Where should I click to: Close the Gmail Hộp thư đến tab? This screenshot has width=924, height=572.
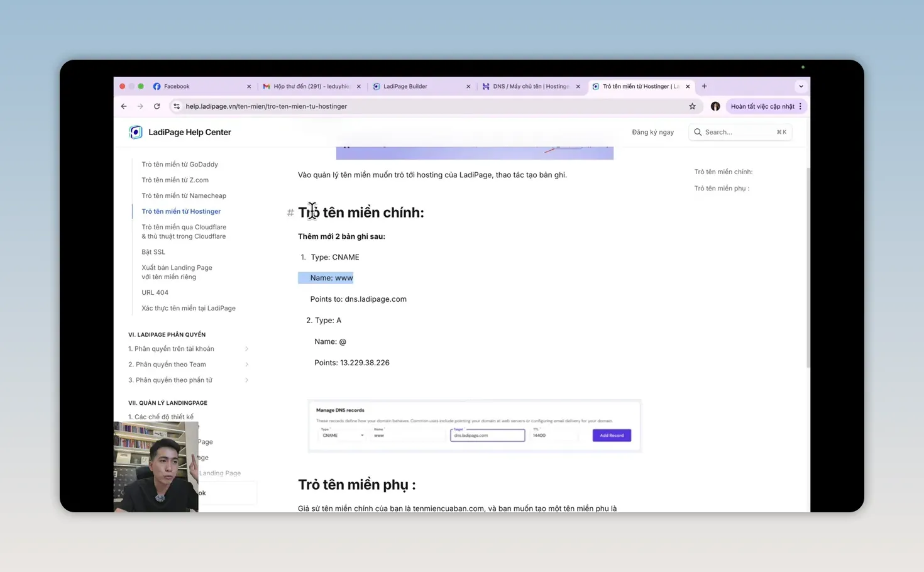pos(359,87)
